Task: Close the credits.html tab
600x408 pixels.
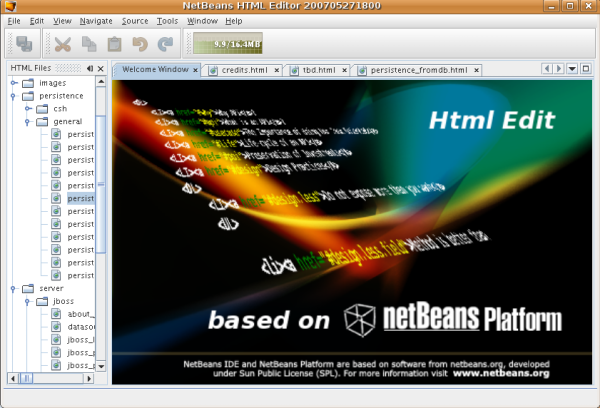Action: [276, 70]
